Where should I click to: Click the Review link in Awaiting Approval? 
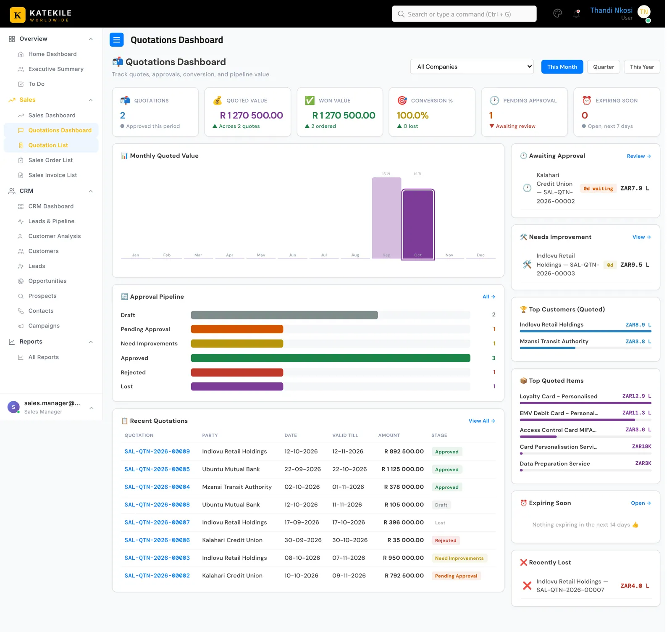(638, 156)
